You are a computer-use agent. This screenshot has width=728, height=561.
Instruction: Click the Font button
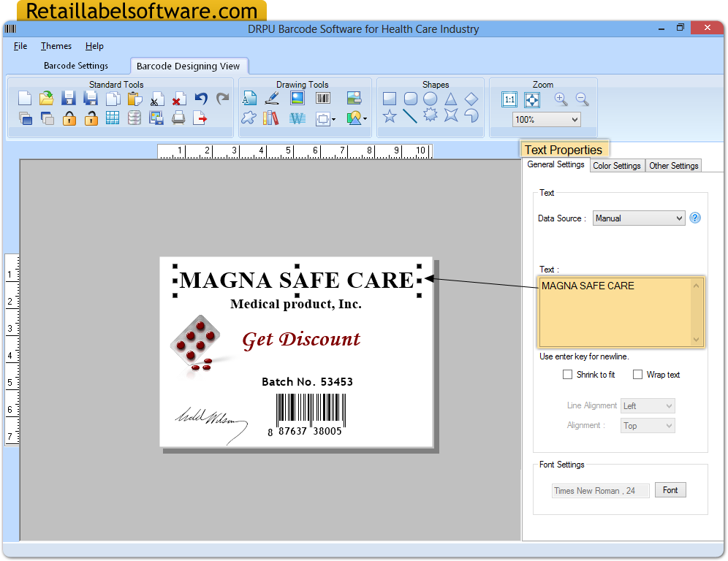[670, 489]
